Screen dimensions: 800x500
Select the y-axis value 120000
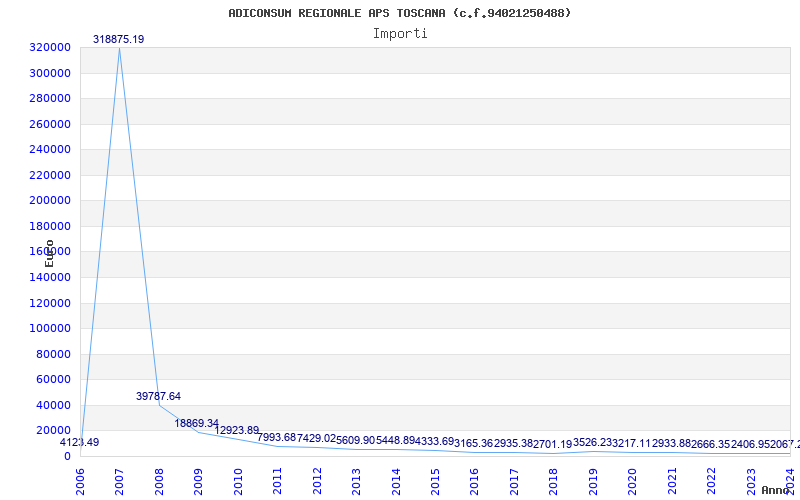pos(49,304)
